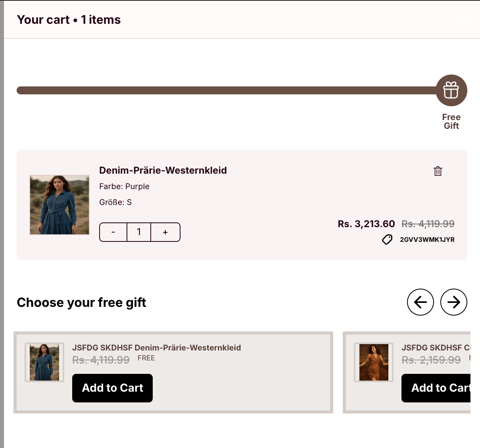Click the Free Gift box icon
480x448 pixels.
coord(451,90)
